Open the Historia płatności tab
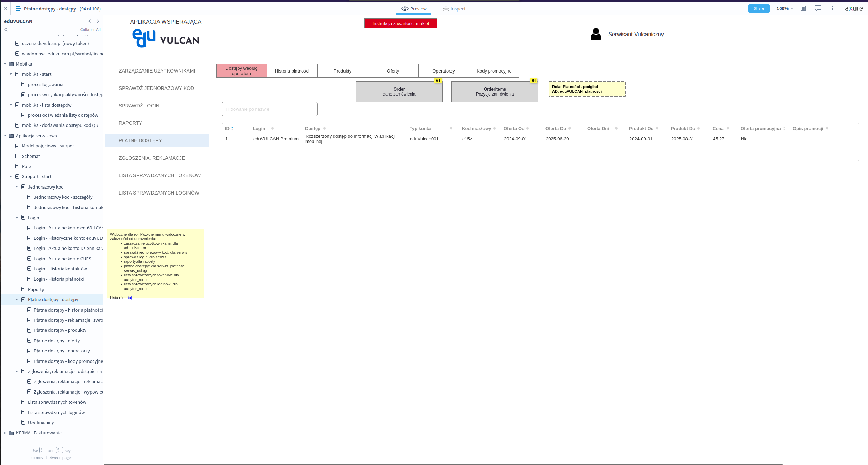The image size is (868, 465). click(x=292, y=71)
